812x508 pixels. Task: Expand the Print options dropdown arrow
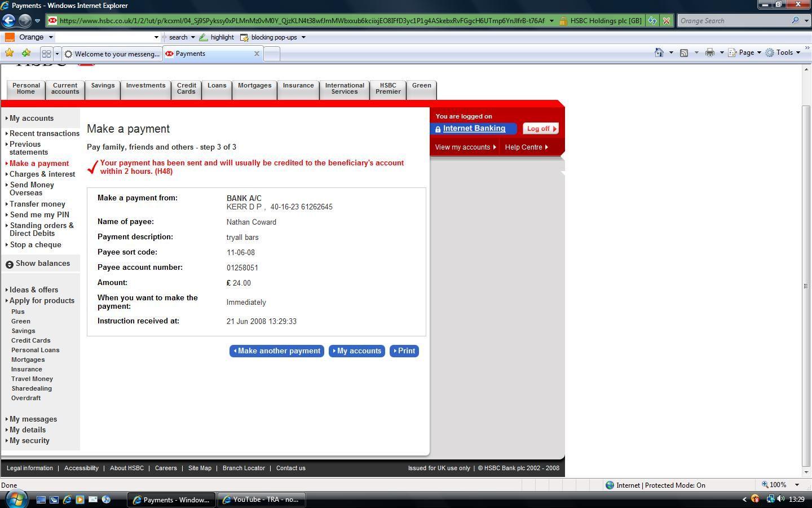coord(721,52)
